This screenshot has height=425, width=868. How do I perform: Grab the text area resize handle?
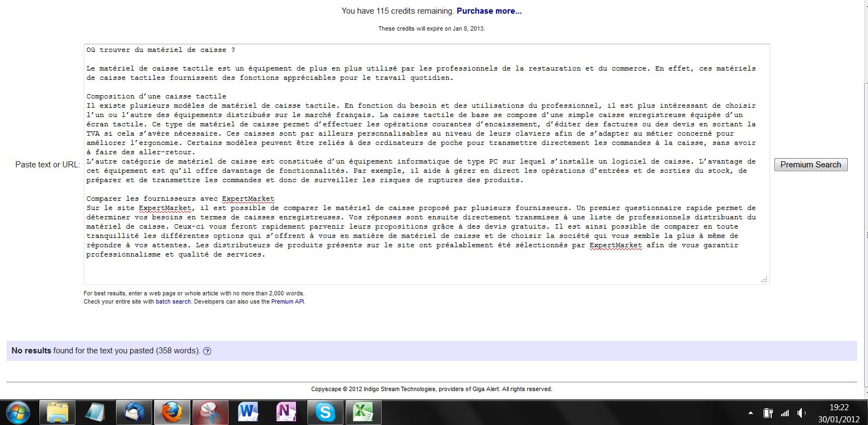(764, 280)
